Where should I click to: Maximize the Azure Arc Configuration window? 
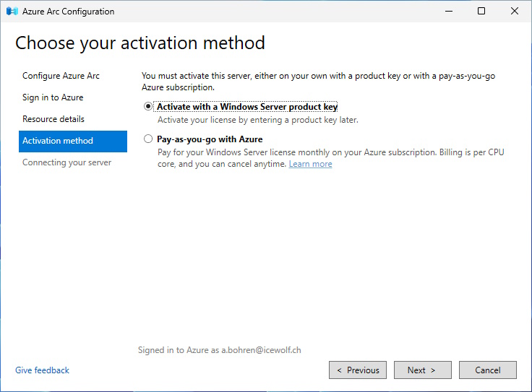(x=481, y=11)
